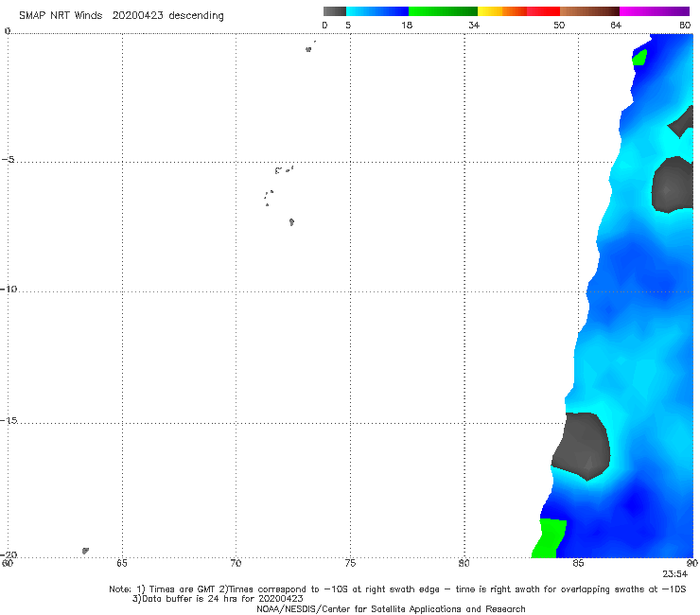The image size is (700, 615).
Task: Click the green 18-34 segment of color bar
Action: (443, 11)
